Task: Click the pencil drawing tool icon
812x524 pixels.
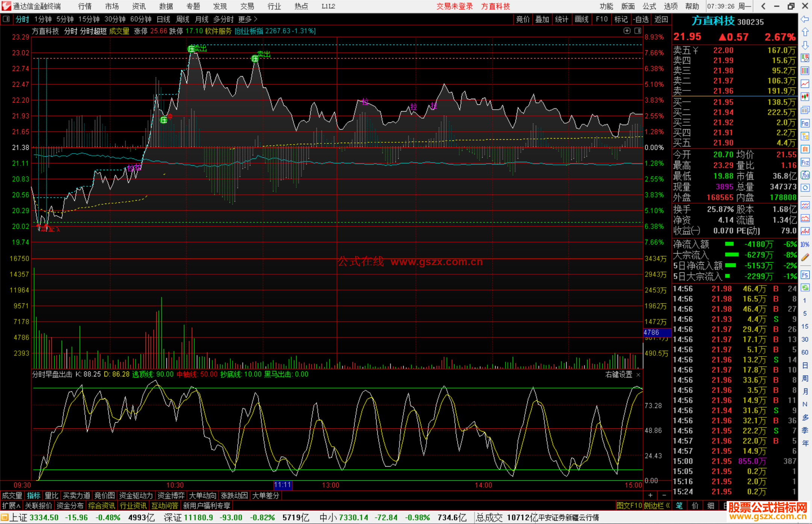Action: (805, 257)
